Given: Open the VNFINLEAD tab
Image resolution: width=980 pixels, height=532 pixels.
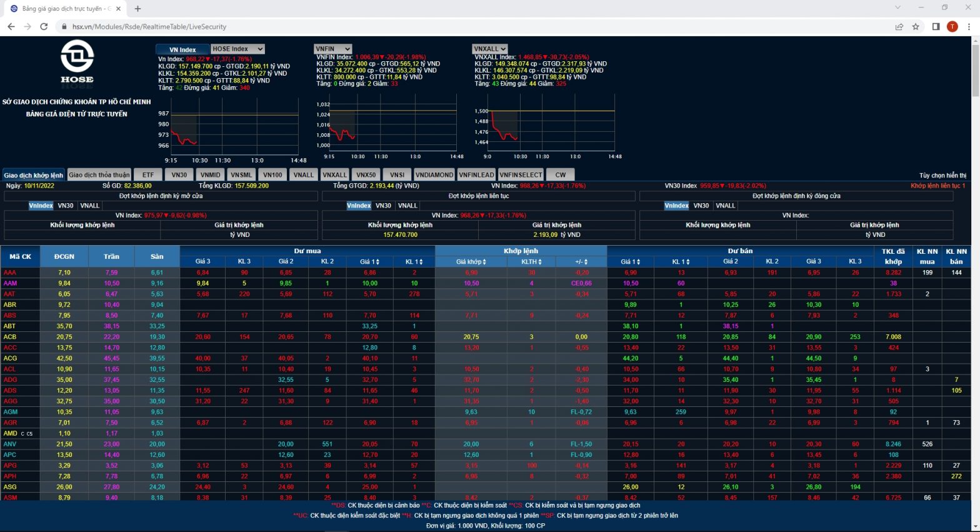Looking at the screenshot, I should (x=476, y=175).
